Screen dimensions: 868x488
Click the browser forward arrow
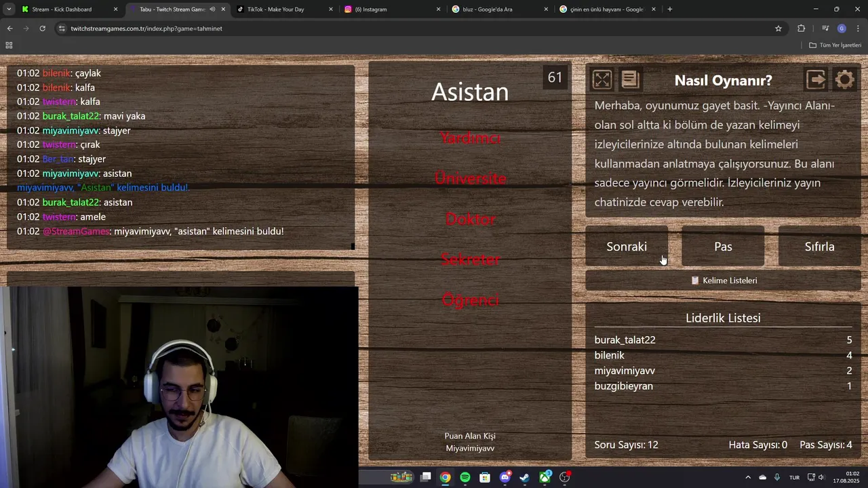pos(26,28)
